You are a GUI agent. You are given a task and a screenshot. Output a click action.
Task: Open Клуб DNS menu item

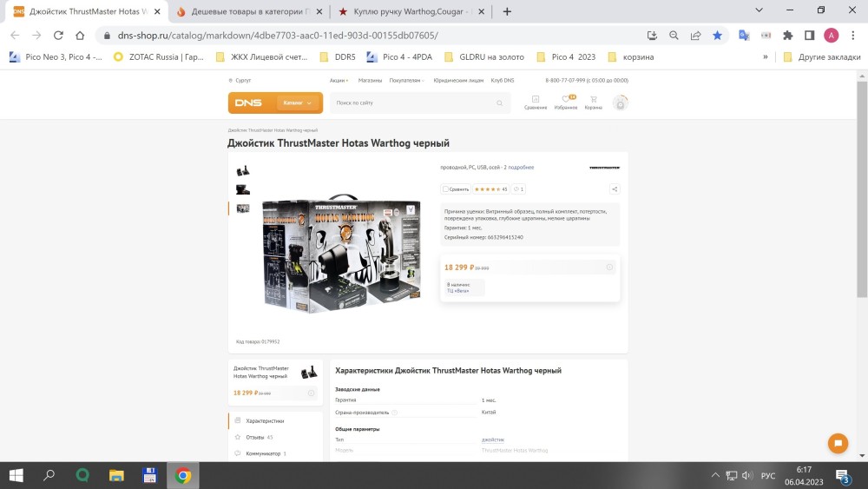click(502, 80)
